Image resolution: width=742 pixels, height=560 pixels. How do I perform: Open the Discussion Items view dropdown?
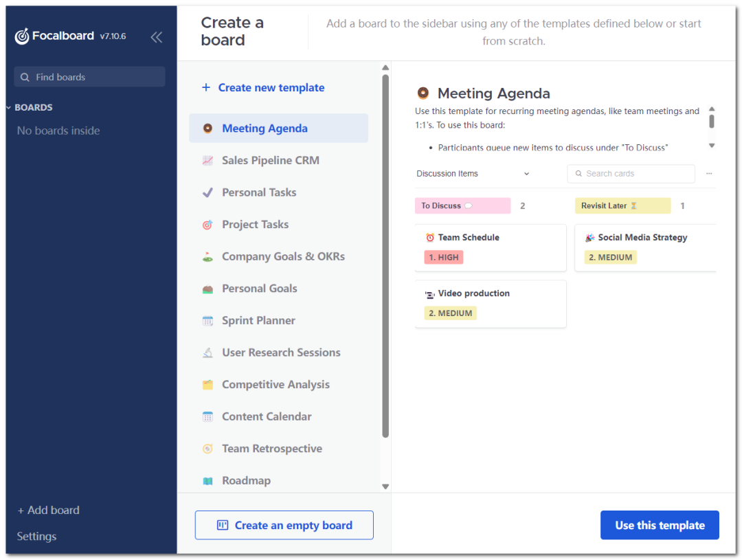click(x=473, y=174)
